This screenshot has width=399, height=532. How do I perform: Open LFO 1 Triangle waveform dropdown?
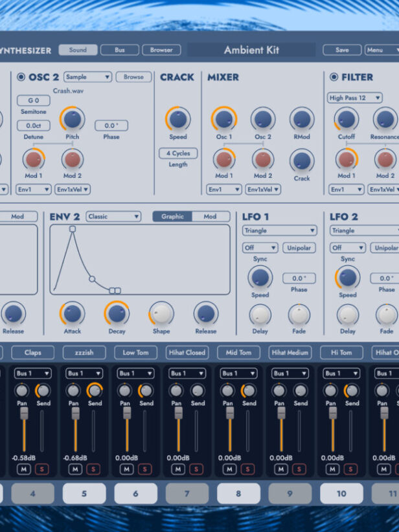point(279,230)
